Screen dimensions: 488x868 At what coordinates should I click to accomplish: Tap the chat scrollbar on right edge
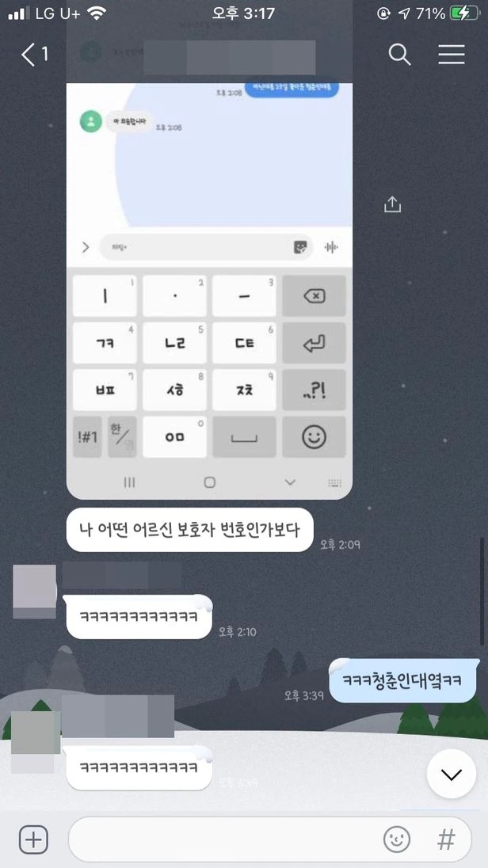pyautogui.click(x=482, y=591)
